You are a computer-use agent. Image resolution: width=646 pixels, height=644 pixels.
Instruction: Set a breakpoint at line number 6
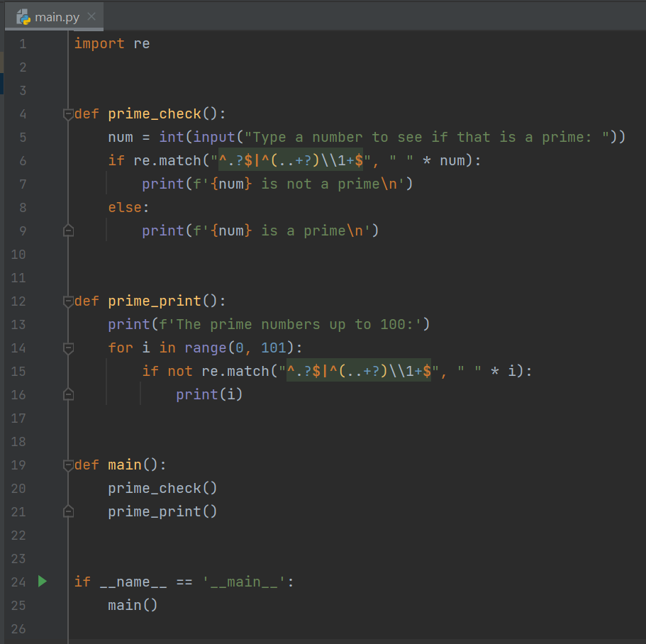click(x=23, y=161)
